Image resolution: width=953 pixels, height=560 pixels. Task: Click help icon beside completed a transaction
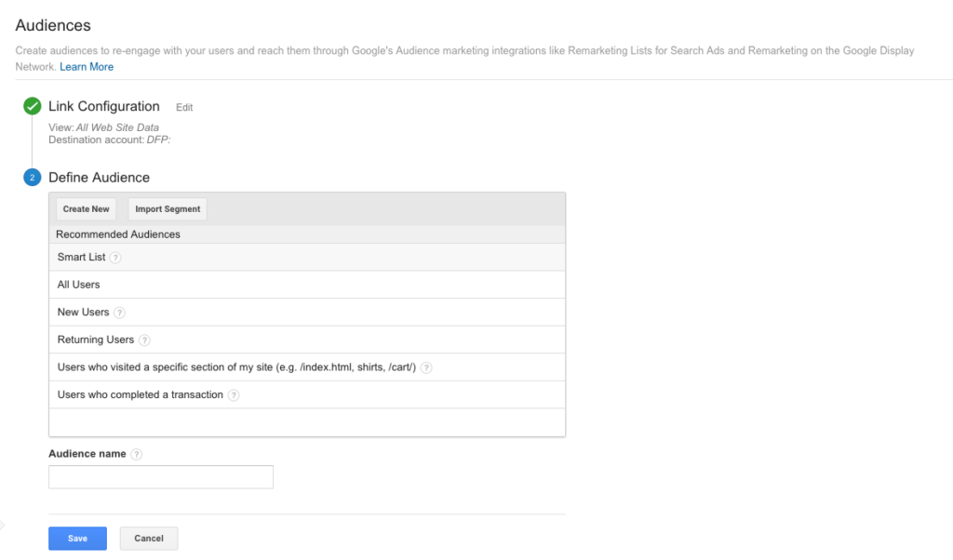click(x=234, y=395)
